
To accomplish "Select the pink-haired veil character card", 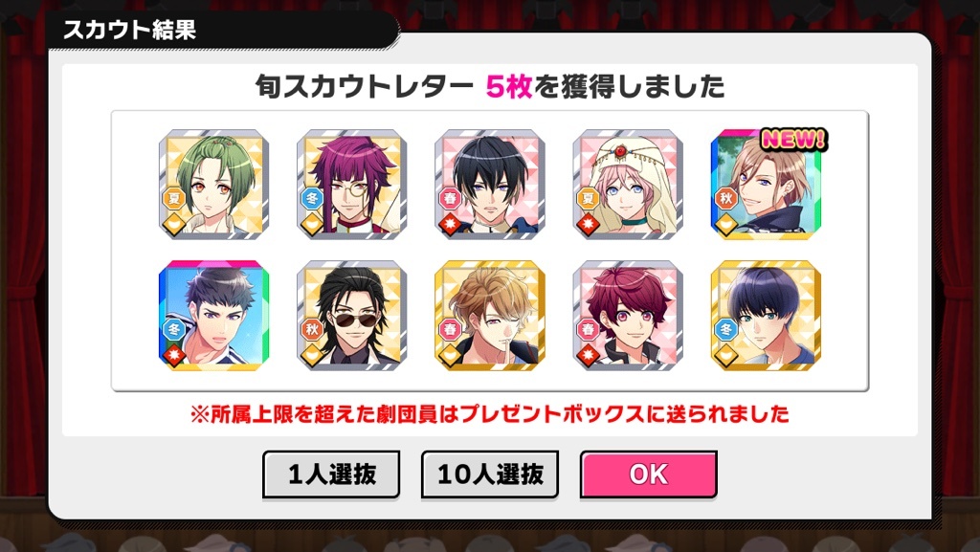I will point(628,185).
